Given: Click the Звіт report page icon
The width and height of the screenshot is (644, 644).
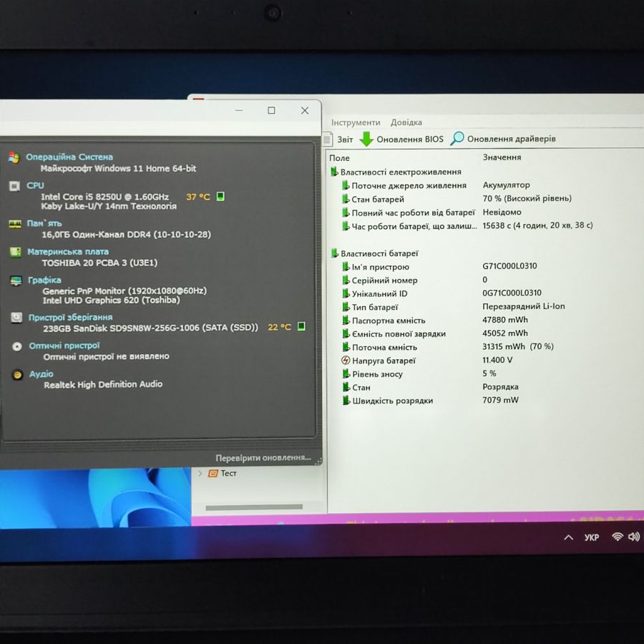Looking at the screenshot, I should 327,140.
